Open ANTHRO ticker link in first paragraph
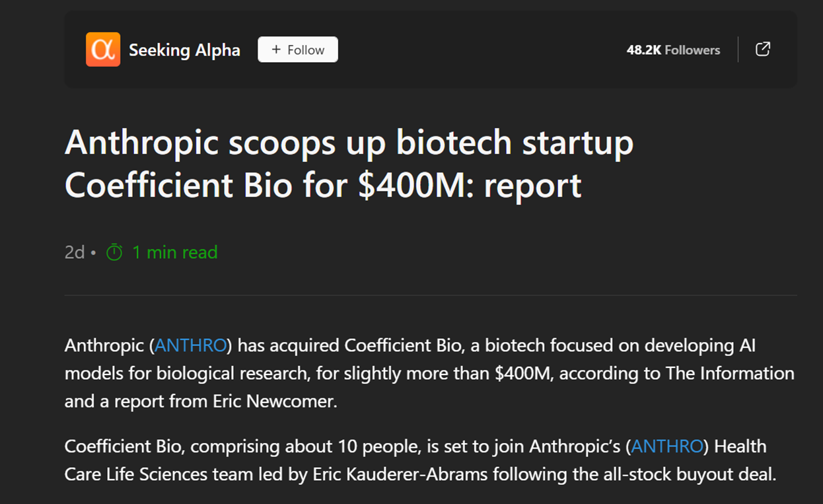The height and width of the screenshot is (504, 823). (x=191, y=345)
